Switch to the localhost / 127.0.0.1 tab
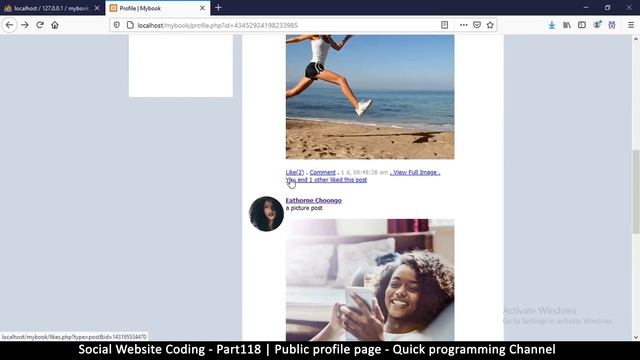This screenshot has width=640, height=360. point(52,8)
